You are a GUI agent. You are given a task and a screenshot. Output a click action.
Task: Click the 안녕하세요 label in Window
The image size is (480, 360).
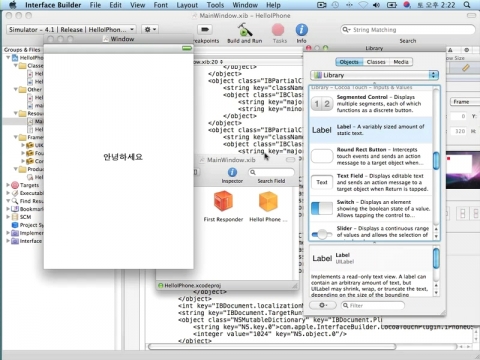123,157
